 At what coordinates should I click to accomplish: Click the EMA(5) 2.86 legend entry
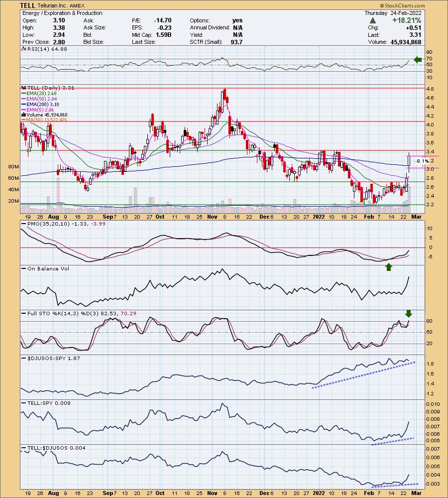click(x=37, y=110)
